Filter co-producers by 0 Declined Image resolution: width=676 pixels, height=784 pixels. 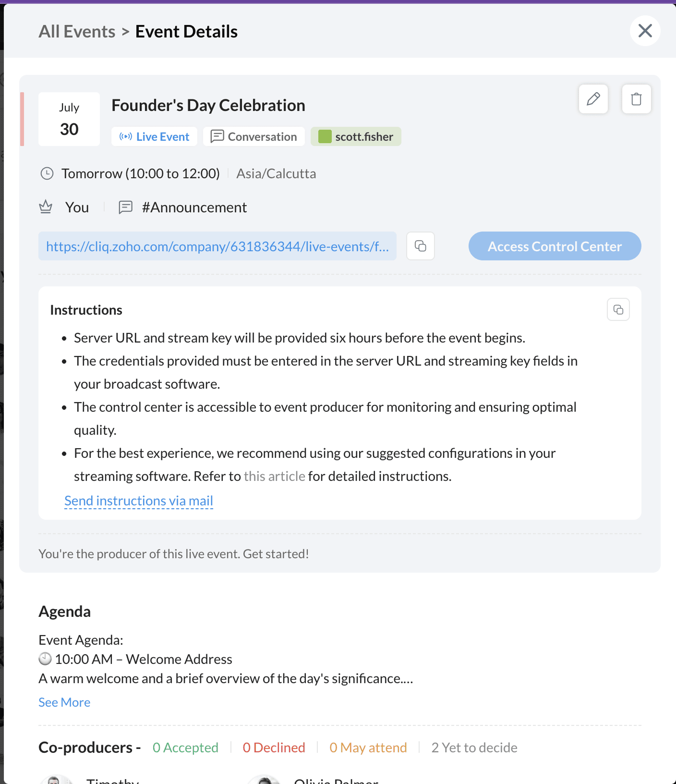pos(274,747)
